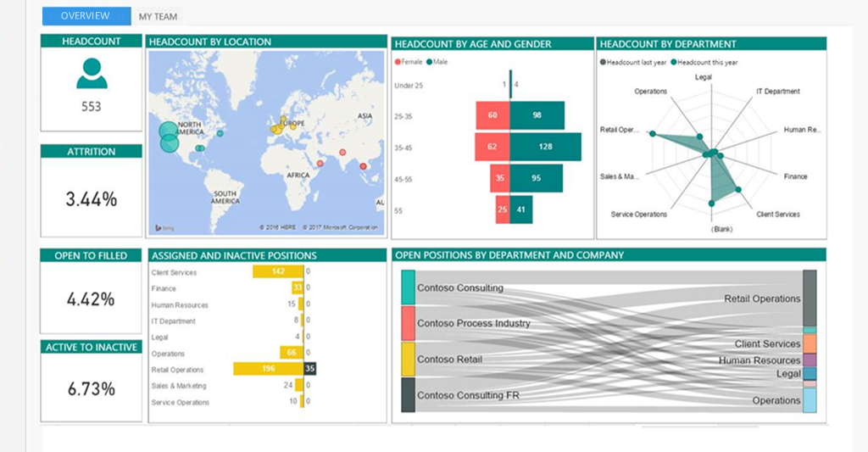Click the red bubble on the Africa coast

(320, 164)
